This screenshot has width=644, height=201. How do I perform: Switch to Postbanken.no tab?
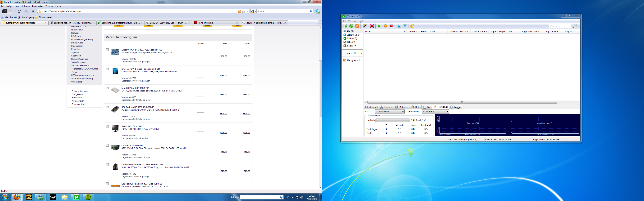click(216, 23)
